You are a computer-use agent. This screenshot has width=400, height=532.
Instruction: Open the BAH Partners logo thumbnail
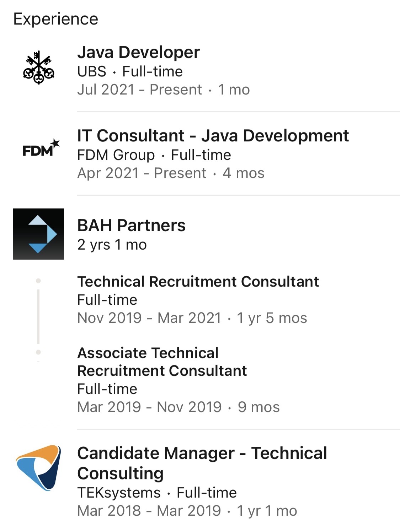[x=38, y=234]
